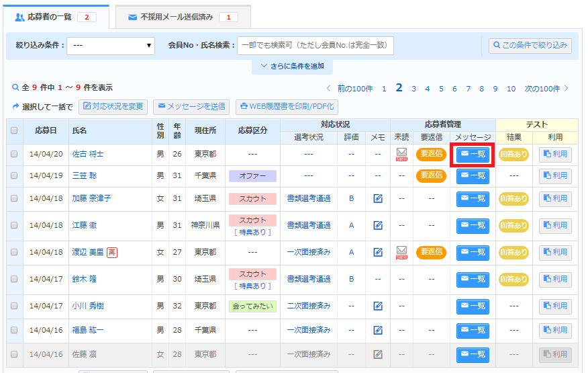Open message list for 三笠 聡
This screenshot has width=588, height=373.
click(x=473, y=176)
